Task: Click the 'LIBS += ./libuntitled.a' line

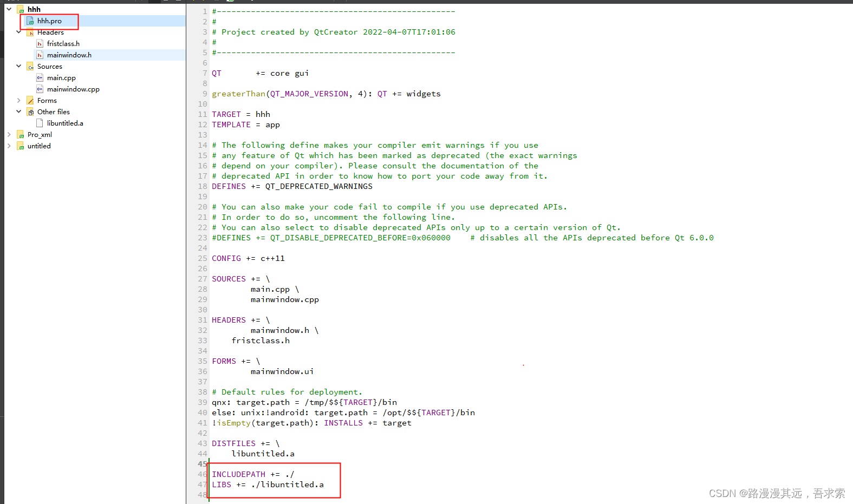Action: pos(268,485)
